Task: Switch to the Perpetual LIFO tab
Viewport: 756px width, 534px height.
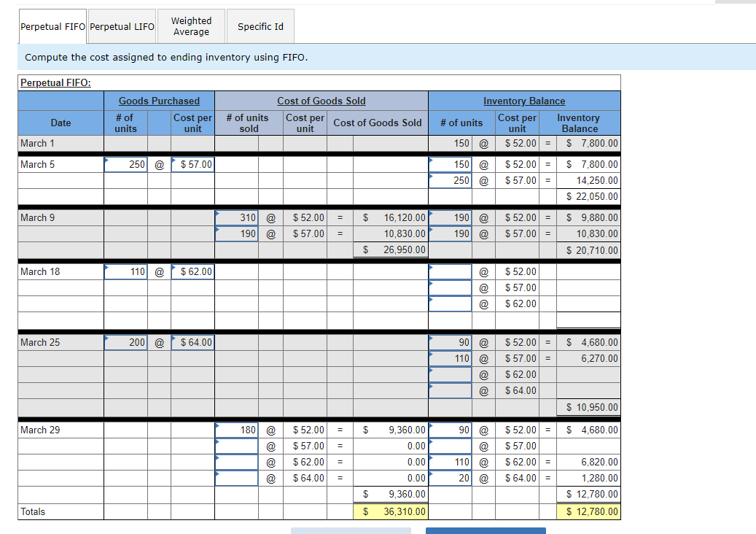Action: 120,26
